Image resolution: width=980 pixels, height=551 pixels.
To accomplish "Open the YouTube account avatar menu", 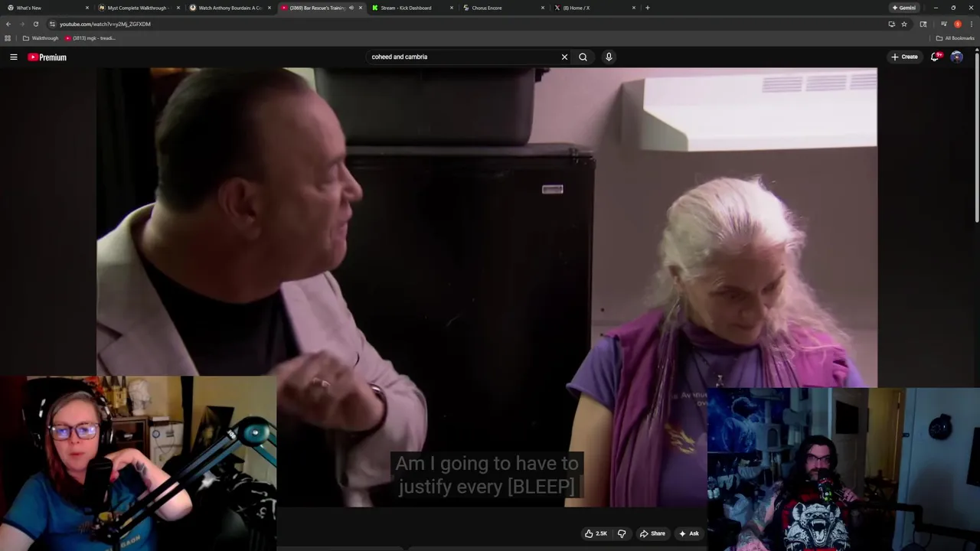I will tap(956, 57).
